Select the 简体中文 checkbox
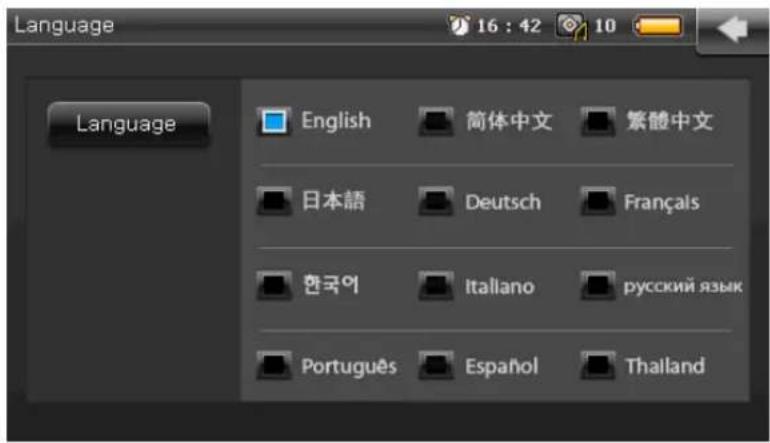The height and width of the screenshot is (443, 770). (x=436, y=121)
